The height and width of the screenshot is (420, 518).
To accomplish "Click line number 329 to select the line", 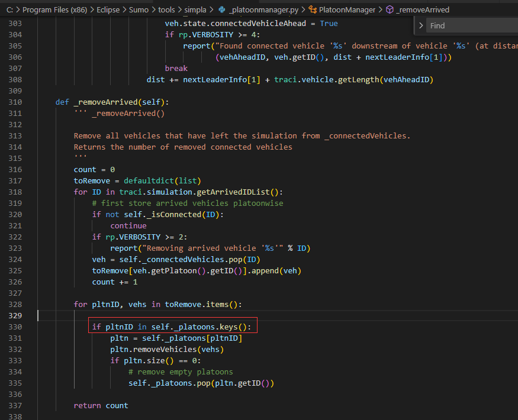I will (x=14, y=316).
